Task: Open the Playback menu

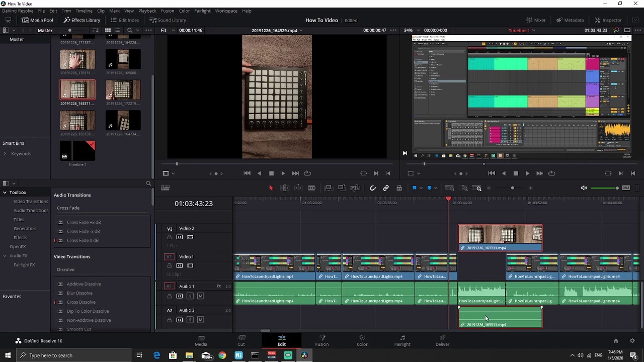Action: click(x=147, y=11)
